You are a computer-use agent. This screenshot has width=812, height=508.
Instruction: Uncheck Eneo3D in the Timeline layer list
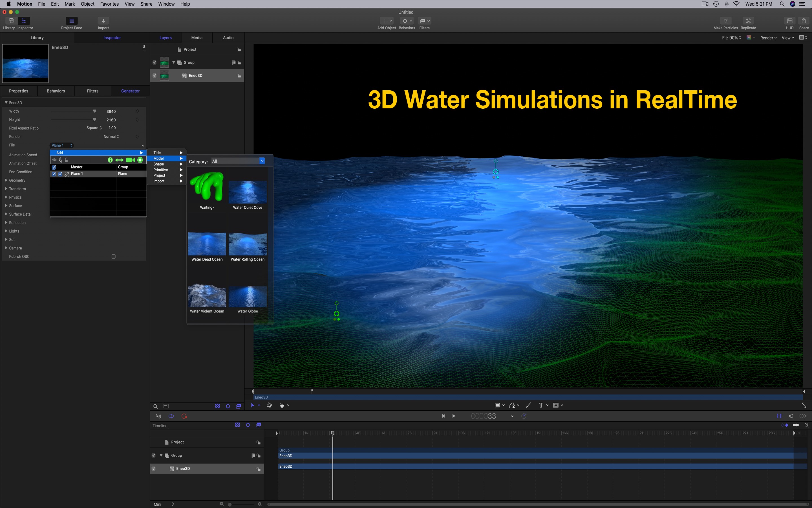pos(154,469)
